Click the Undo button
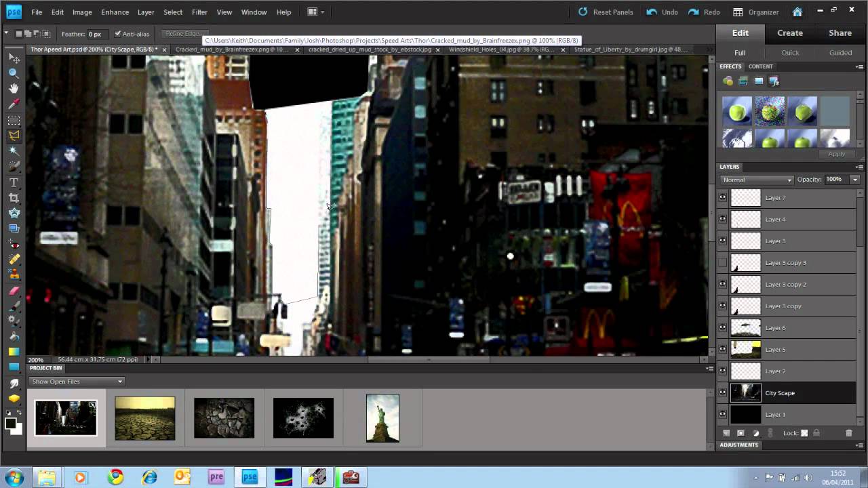This screenshot has height=488, width=868. pos(662,12)
